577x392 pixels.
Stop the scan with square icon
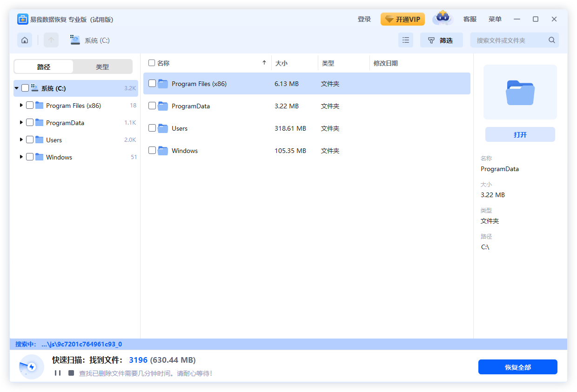(71, 373)
